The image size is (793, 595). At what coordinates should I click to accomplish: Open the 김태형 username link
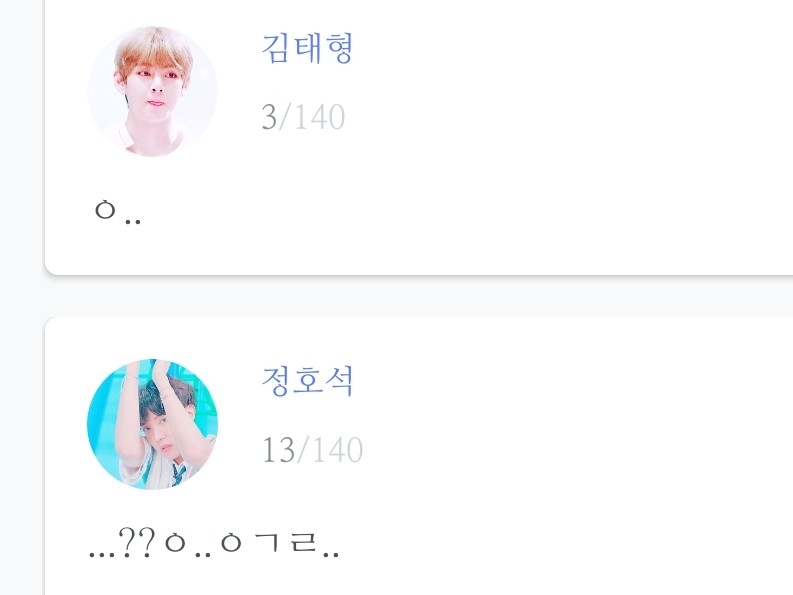[307, 49]
